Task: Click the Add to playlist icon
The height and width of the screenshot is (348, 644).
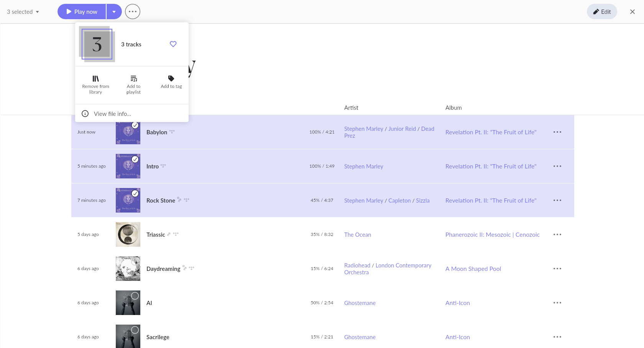Action: [x=133, y=79]
